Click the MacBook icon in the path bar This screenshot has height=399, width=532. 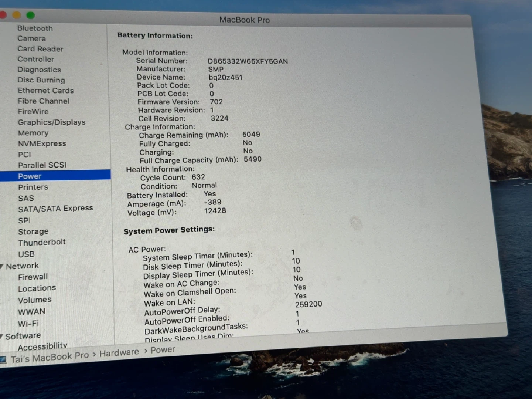pyautogui.click(x=3, y=359)
